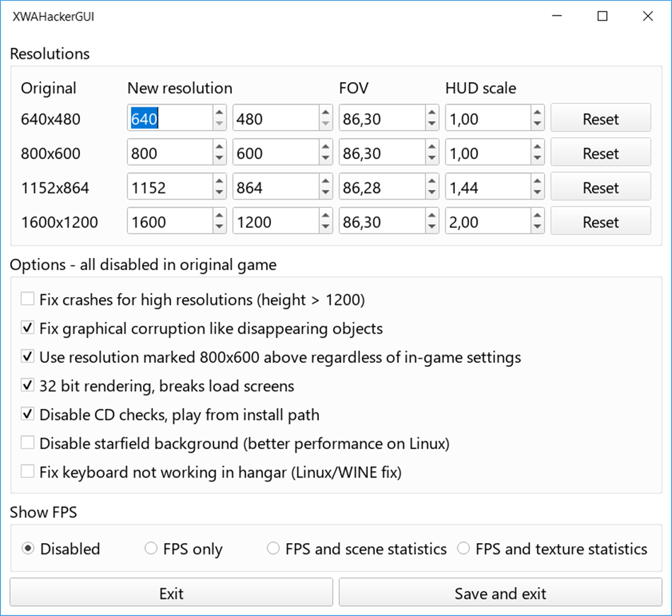The width and height of the screenshot is (672, 616).
Task: Click the 800x600 row height field 600
Action: coord(277,152)
